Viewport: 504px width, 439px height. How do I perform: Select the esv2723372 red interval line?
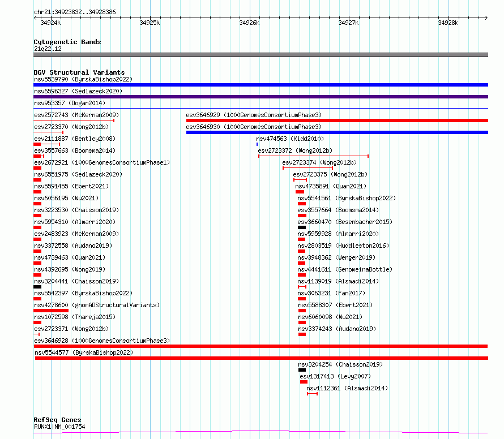313,156
